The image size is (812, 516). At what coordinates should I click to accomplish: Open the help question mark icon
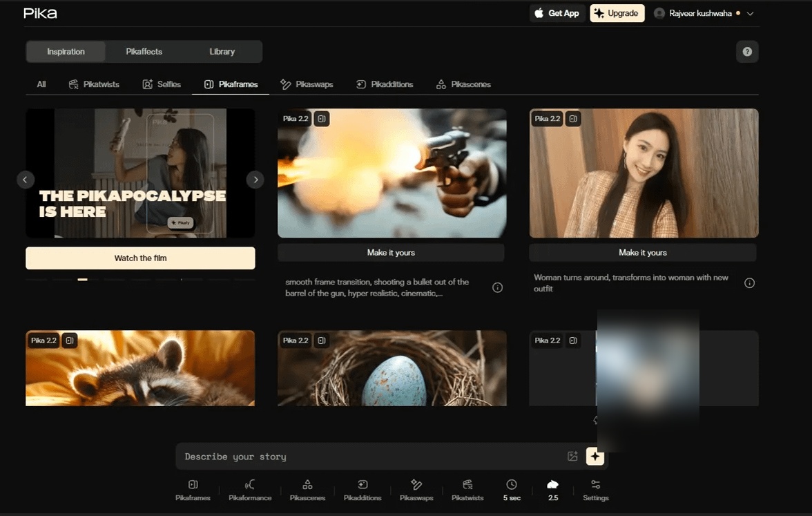tap(747, 51)
